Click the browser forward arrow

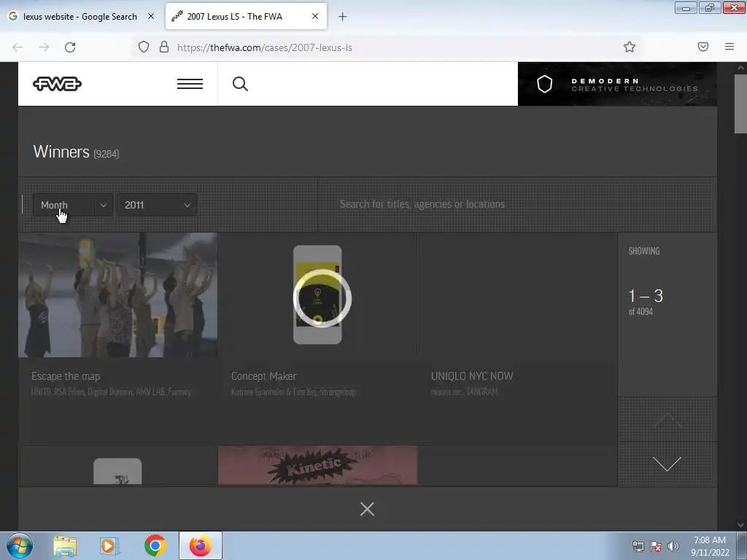pos(44,47)
